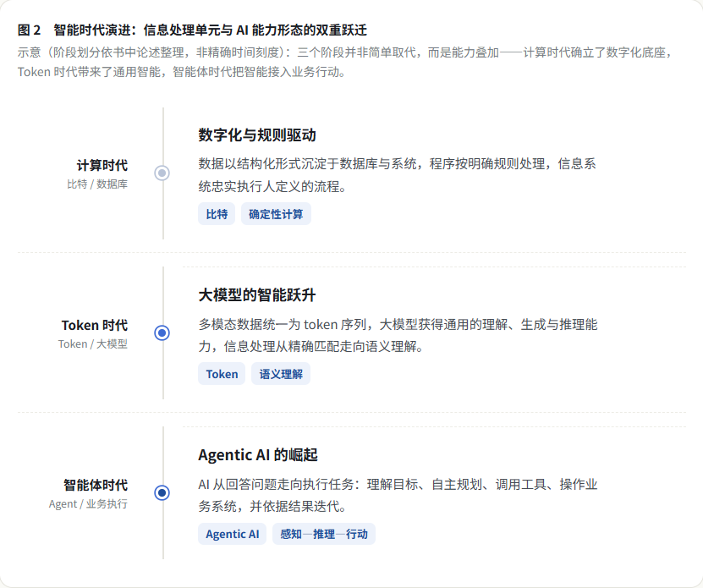The width and height of the screenshot is (703, 588).
Task: Click the 图 2 figure title
Action: click(x=192, y=30)
